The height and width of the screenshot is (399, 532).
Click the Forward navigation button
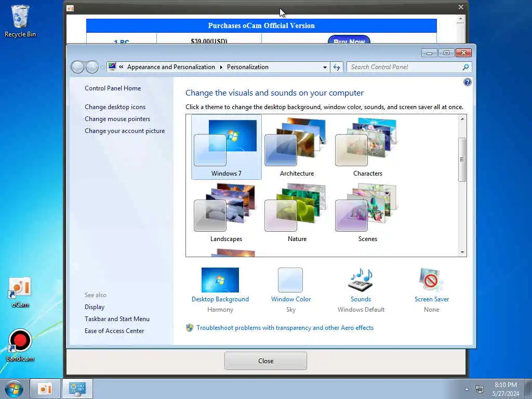[92, 67]
